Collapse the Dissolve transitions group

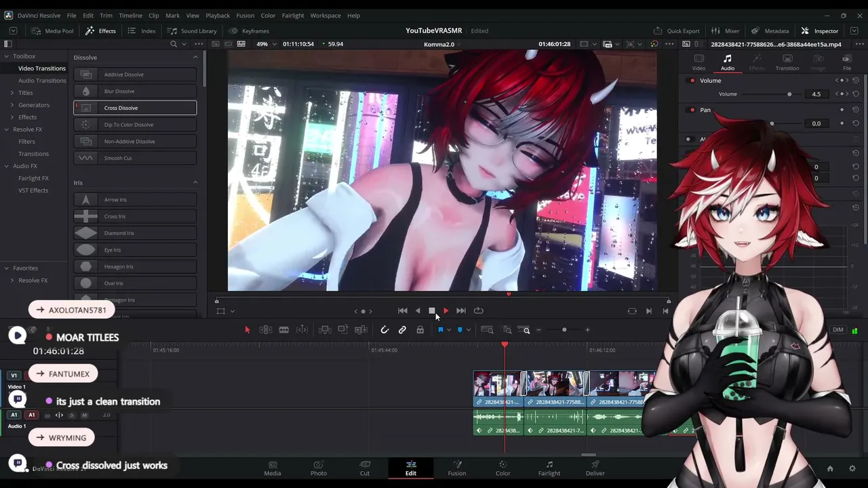click(x=195, y=58)
